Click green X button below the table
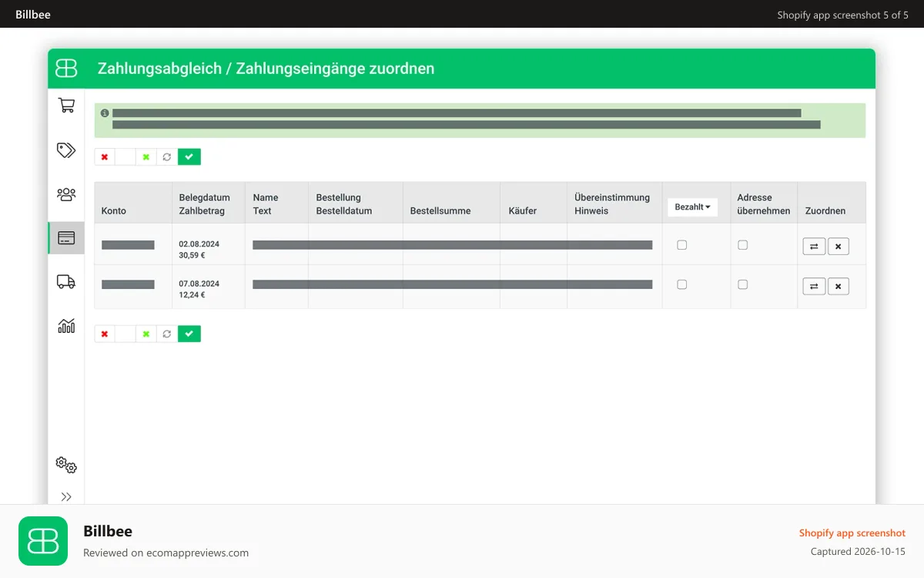924x578 pixels. click(x=146, y=334)
